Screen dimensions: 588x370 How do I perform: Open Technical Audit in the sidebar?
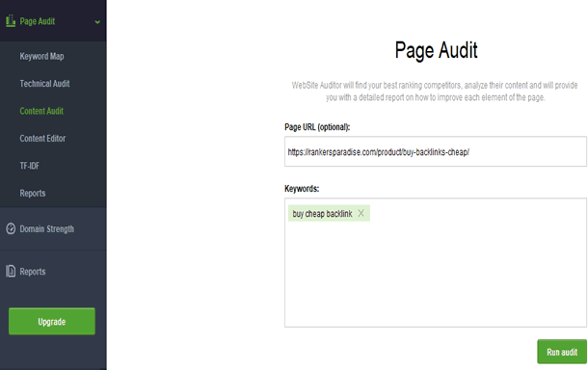[x=44, y=84]
